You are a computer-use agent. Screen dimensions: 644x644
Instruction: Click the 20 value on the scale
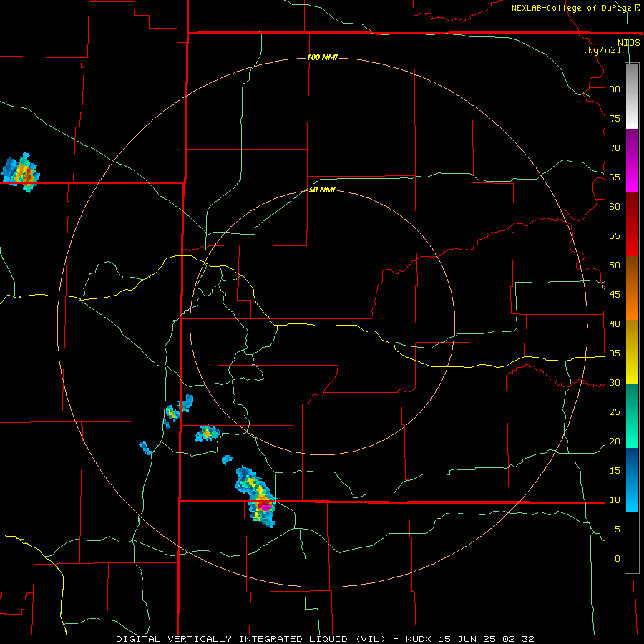tap(615, 441)
